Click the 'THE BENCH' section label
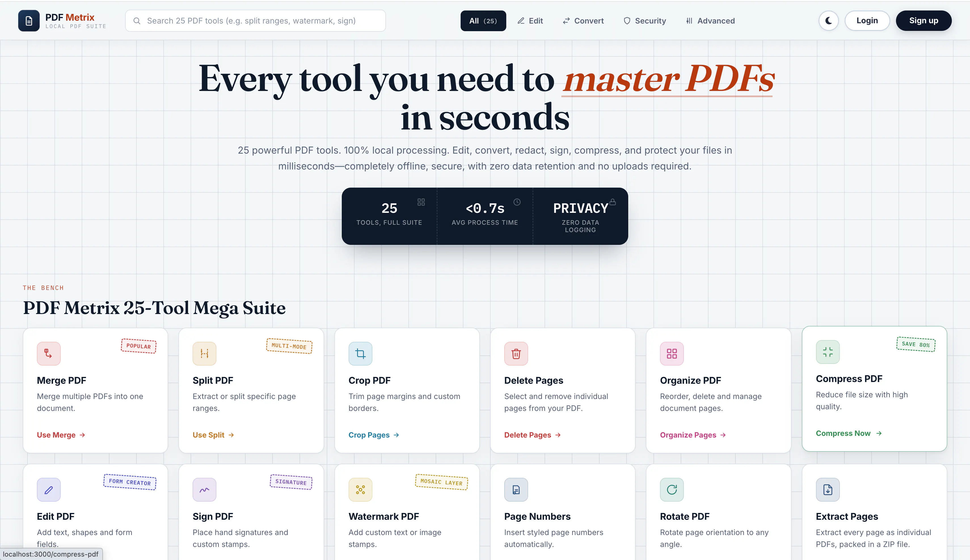Image resolution: width=970 pixels, height=560 pixels. [x=43, y=288]
